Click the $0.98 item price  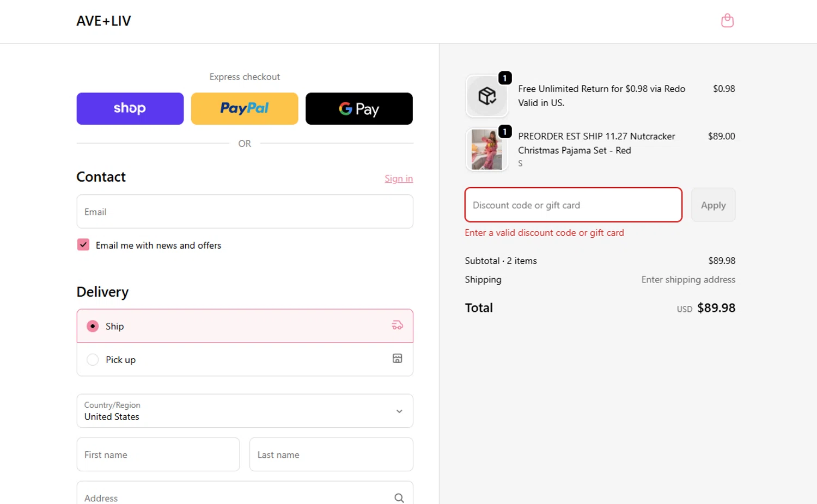click(x=724, y=89)
